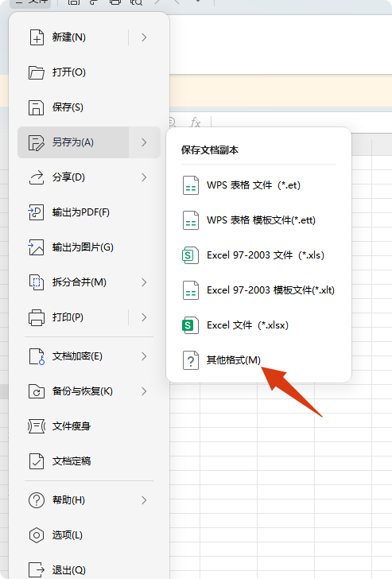Click the Export to PDF icon
Image resolution: width=392 pixels, height=579 pixels.
click(36, 212)
